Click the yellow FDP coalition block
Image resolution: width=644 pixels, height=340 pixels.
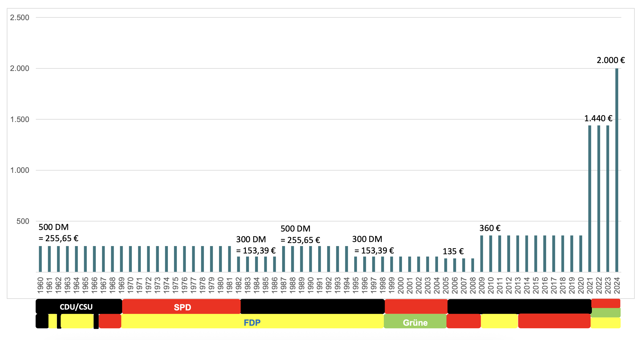(x=252, y=322)
